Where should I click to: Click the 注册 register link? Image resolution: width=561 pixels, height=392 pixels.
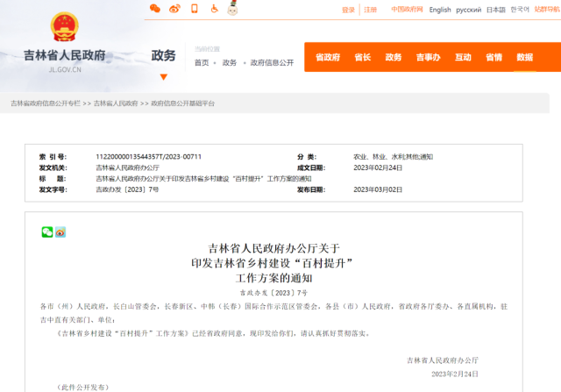tap(371, 10)
